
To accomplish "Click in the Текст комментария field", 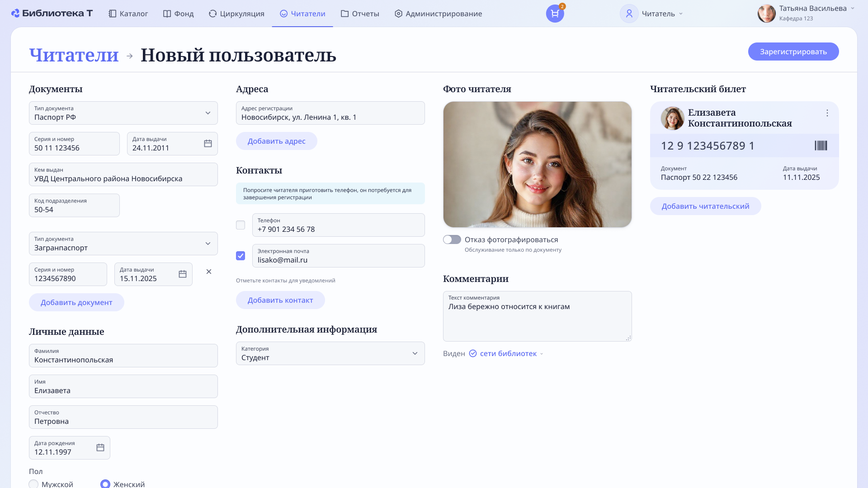I will pos(537,321).
